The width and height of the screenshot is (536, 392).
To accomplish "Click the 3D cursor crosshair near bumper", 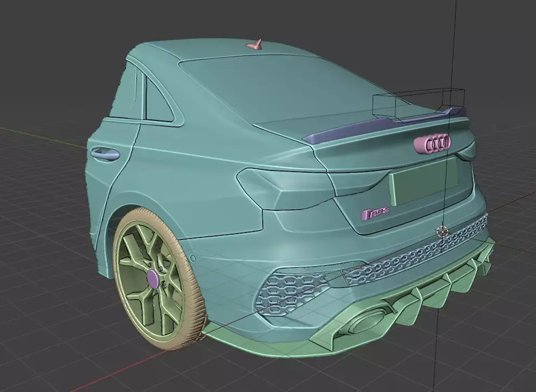I will tap(442, 232).
